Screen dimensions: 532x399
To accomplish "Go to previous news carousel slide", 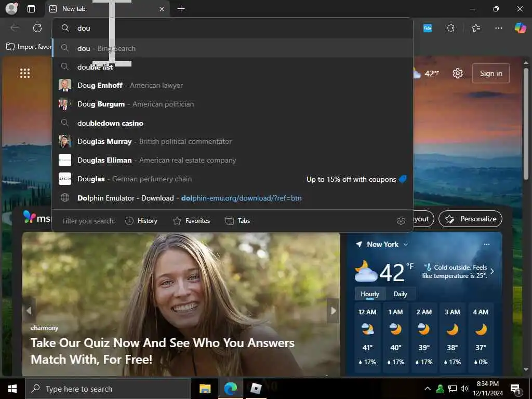I will pos(29,311).
